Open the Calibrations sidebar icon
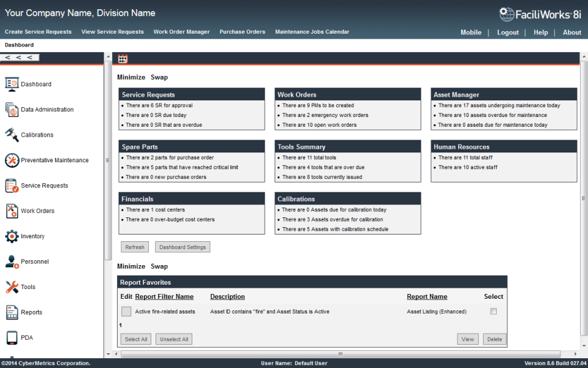This screenshot has height=368, width=588. click(12, 135)
